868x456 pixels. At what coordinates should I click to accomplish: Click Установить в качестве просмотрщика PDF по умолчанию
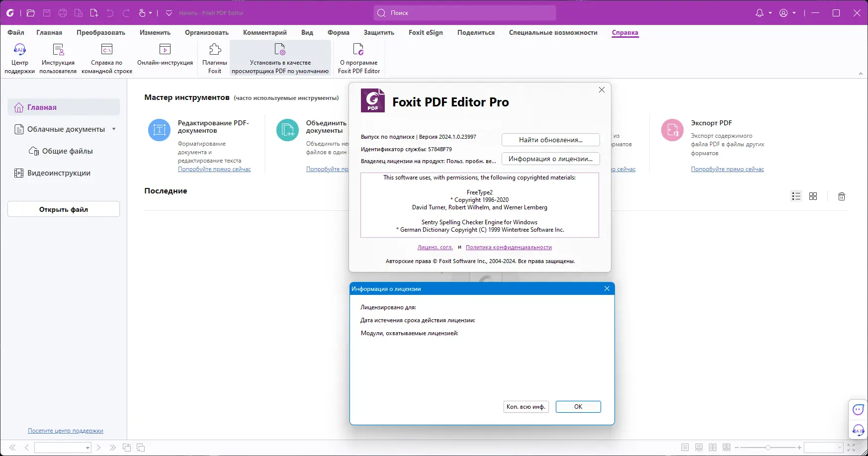(280, 58)
